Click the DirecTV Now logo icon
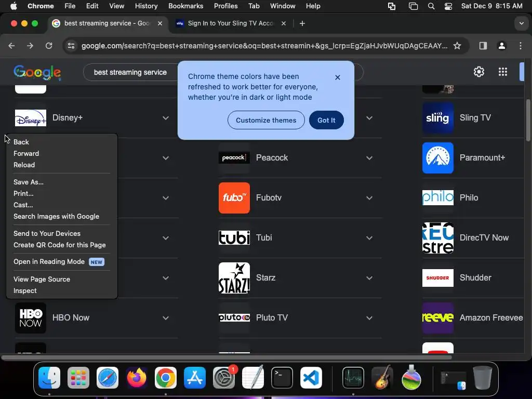Viewport: 532px width, 399px height. pyautogui.click(x=437, y=238)
